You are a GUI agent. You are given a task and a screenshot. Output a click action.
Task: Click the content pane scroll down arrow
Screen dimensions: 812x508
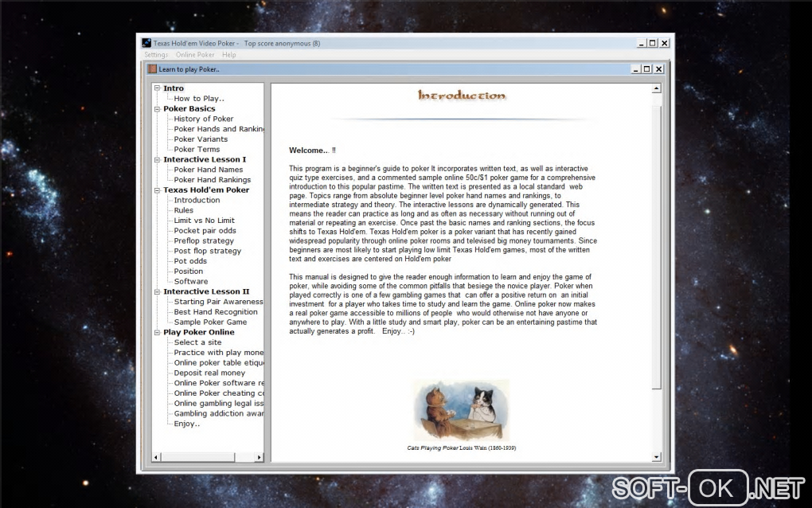657,457
